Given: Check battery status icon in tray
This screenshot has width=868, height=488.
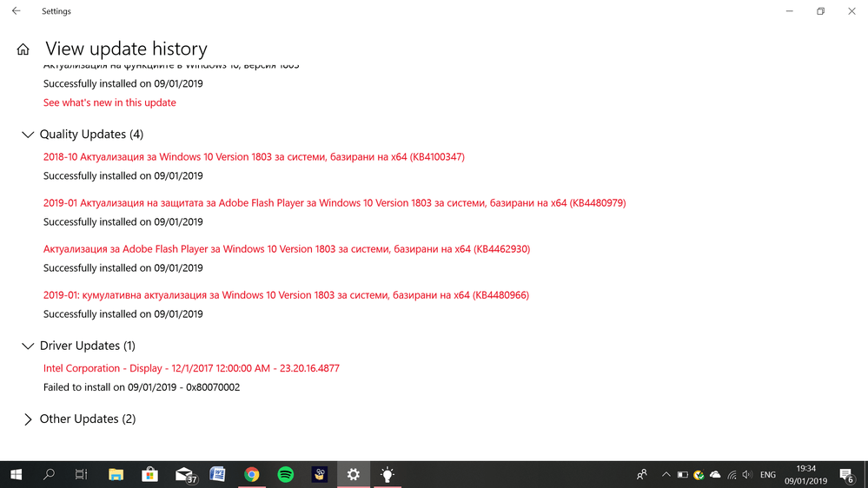Looking at the screenshot, I should pos(683,475).
